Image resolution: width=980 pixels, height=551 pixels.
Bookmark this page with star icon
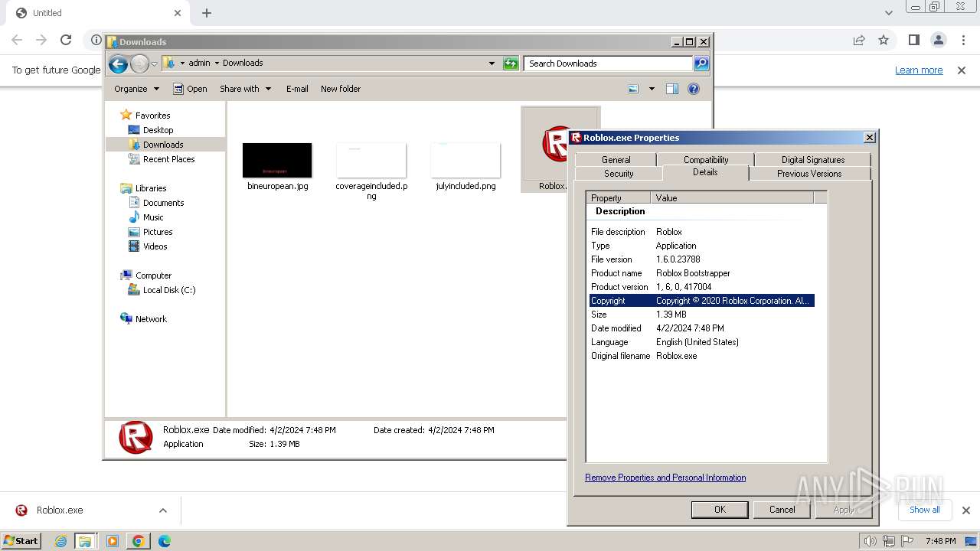coord(884,40)
